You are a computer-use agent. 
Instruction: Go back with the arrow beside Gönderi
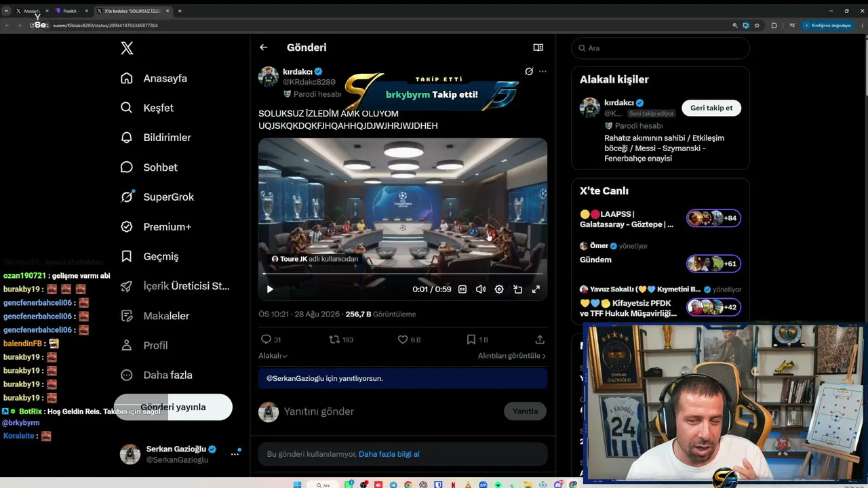(264, 47)
